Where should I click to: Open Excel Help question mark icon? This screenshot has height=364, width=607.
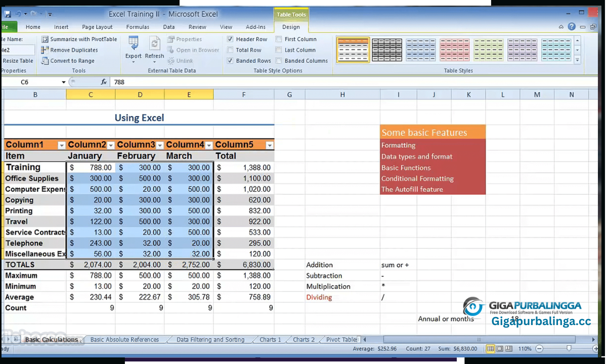click(572, 27)
